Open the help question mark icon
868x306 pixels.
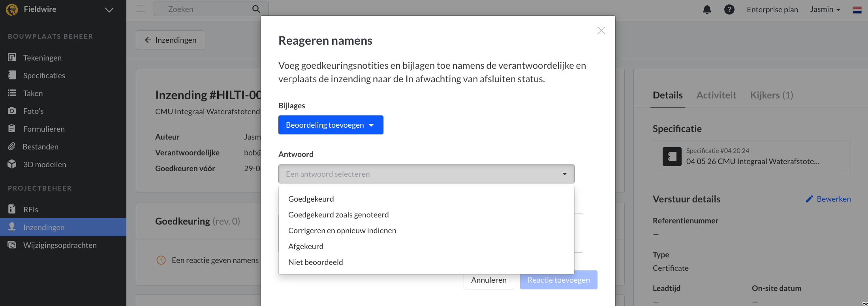pos(729,9)
